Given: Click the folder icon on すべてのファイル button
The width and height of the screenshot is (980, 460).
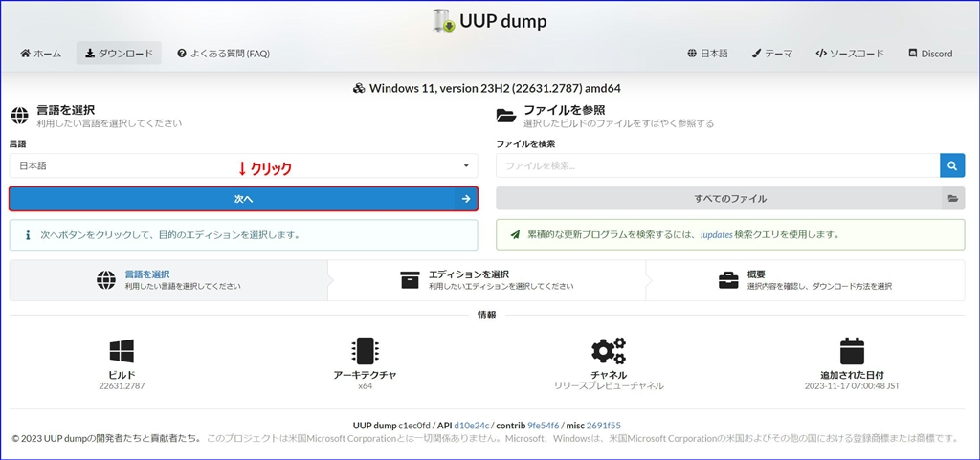Looking at the screenshot, I should point(952,199).
